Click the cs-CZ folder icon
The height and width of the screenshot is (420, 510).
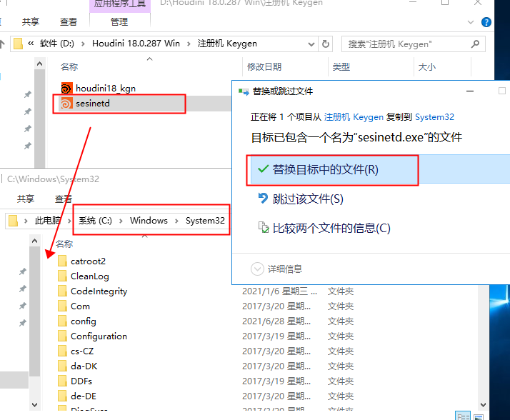click(x=62, y=351)
